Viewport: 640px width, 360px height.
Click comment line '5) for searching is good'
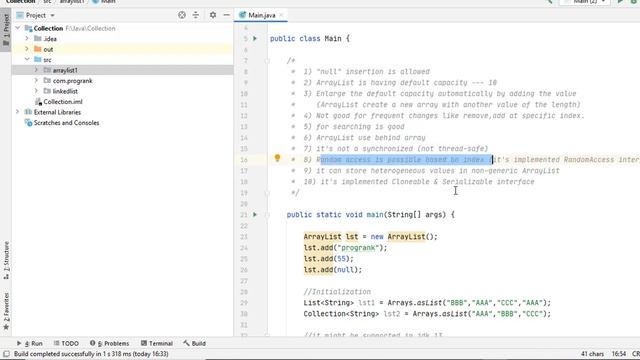point(353,127)
